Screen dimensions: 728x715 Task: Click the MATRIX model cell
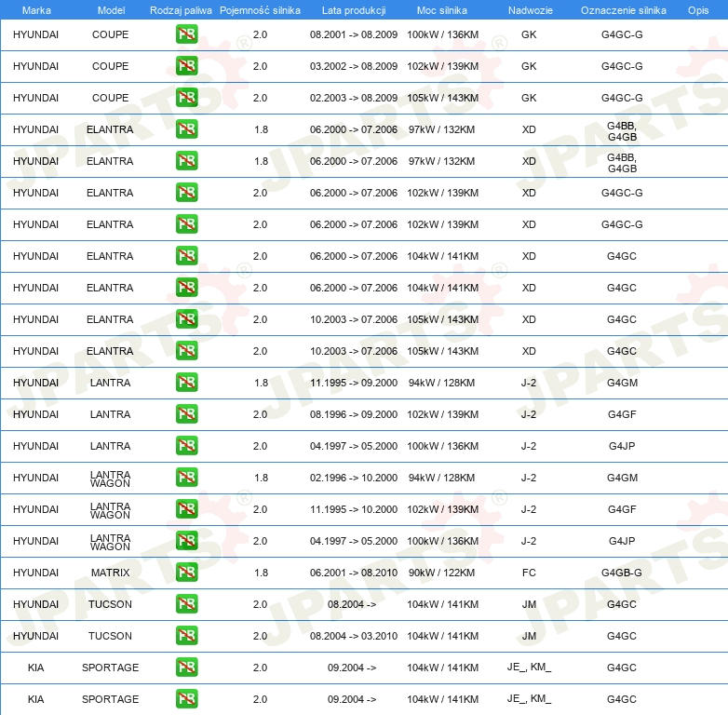pos(111,573)
